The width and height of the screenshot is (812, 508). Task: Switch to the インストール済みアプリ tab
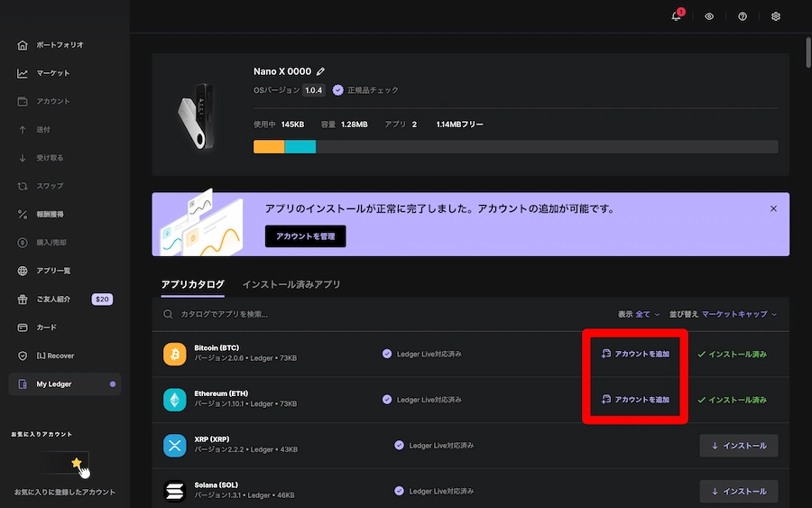(x=291, y=284)
